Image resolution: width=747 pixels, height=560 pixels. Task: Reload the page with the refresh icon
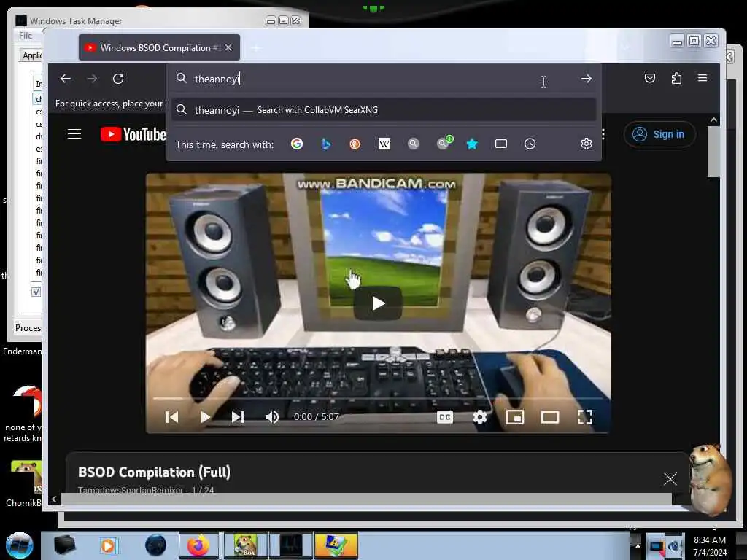[118, 79]
